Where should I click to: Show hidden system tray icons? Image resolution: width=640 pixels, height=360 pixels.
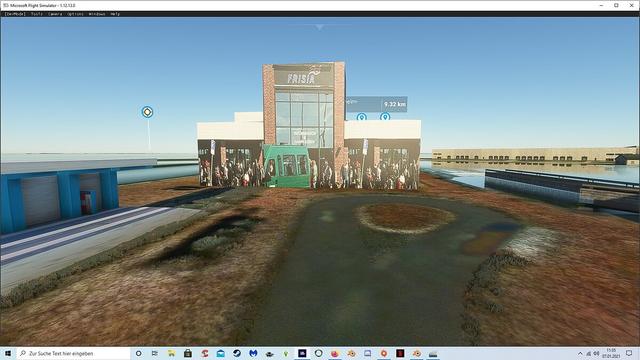click(580, 353)
